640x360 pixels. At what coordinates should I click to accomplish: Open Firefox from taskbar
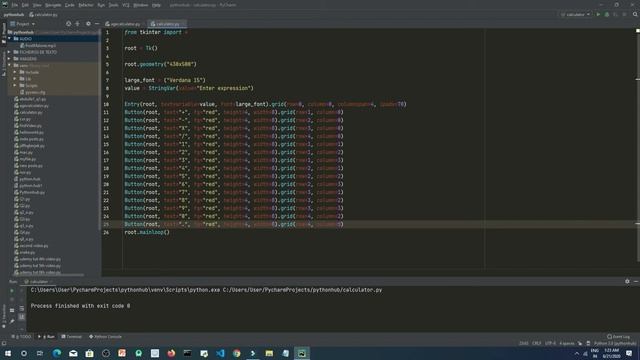pyautogui.click(x=171, y=353)
